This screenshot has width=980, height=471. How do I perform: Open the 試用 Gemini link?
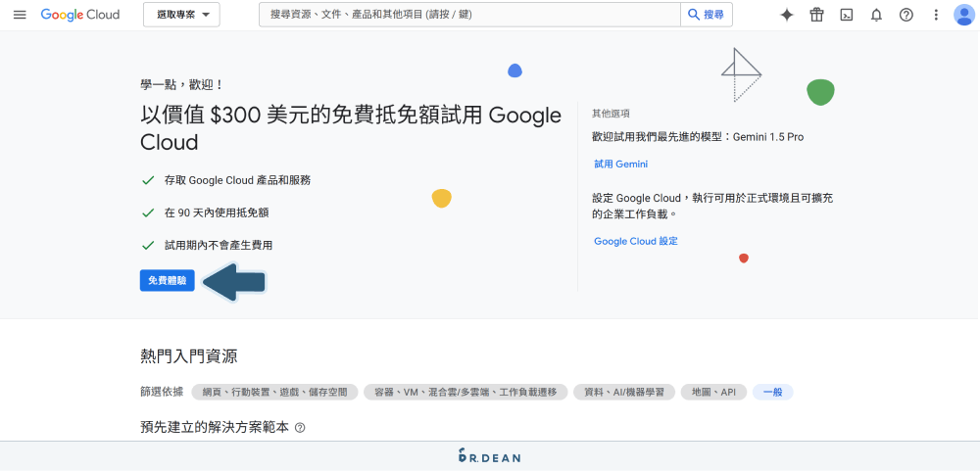[620, 165]
